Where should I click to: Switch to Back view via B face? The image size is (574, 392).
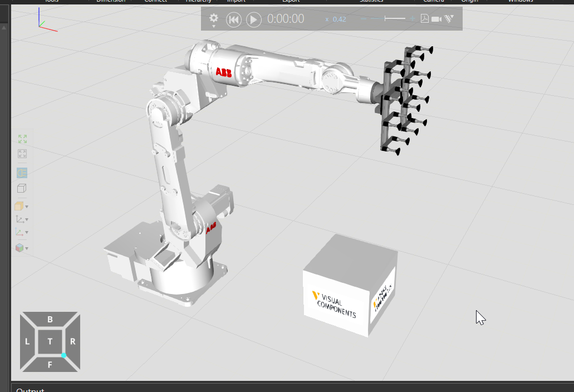(50, 319)
